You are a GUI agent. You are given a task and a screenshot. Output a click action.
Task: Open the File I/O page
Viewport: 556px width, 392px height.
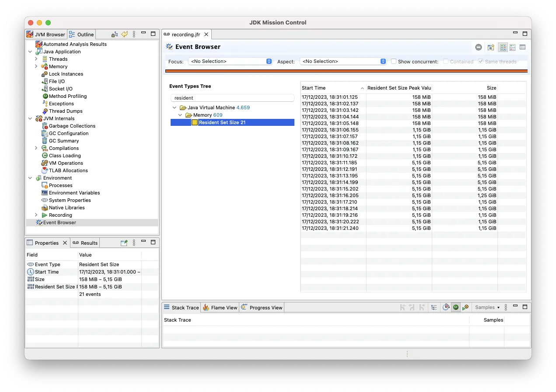coord(56,81)
